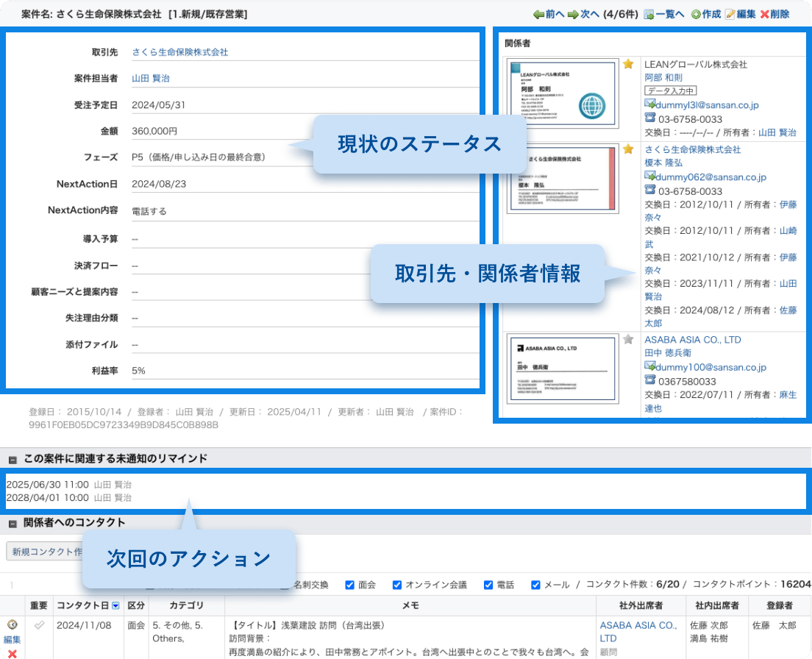This screenshot has width=812, height=659.
Task: Click the 社外出席者 column header
Action: click(641, 606)
